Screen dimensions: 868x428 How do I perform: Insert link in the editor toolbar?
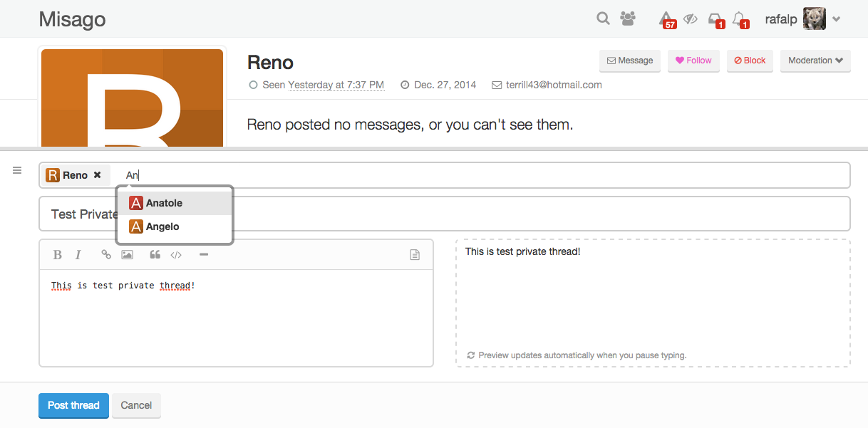pyautogui.click(x=106, y=255)
